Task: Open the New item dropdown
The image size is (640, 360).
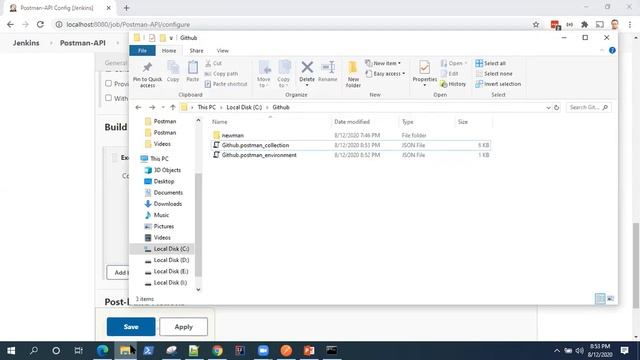Action: pyautogui.click(x=383, y=63)
